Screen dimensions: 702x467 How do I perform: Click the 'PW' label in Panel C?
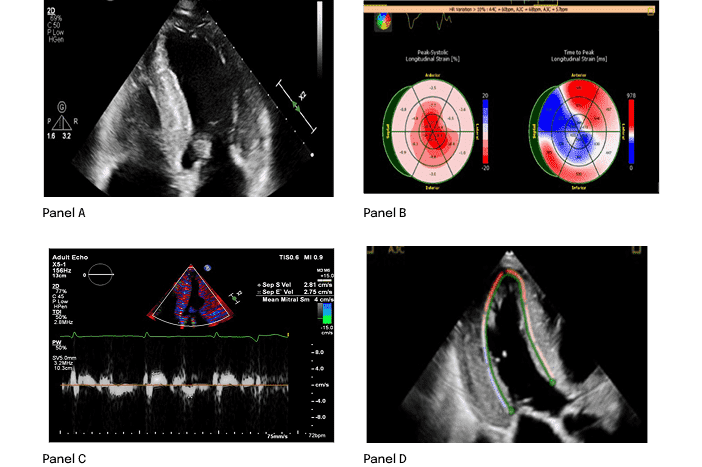click(x=57, y=343)
